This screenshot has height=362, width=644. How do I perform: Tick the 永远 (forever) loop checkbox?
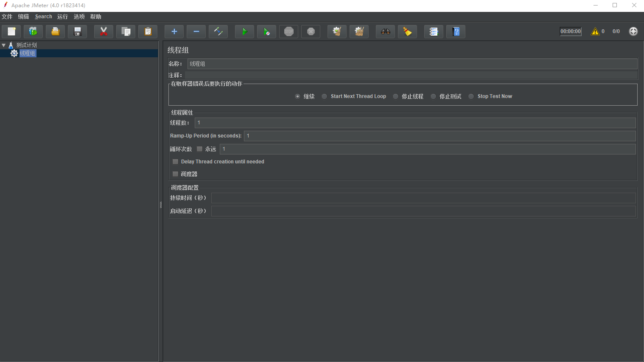pyautogui.click(x=200, y=149)
